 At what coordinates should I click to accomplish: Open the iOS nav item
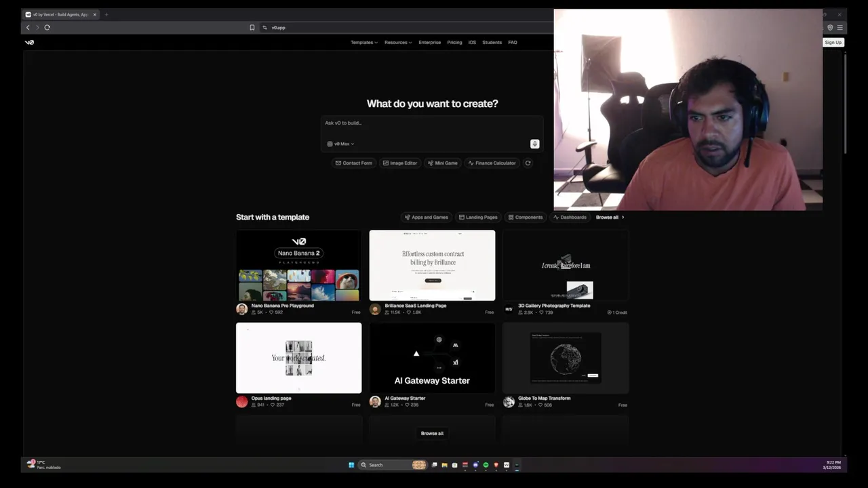(472, 42)
